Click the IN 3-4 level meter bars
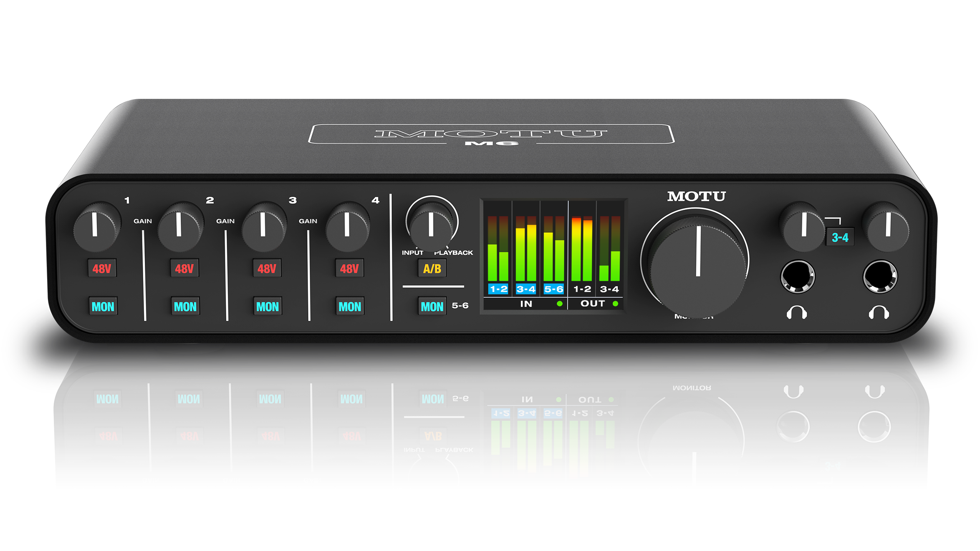Screen dimensions: 980x551 pyautogui.click(x=526, y=248)
